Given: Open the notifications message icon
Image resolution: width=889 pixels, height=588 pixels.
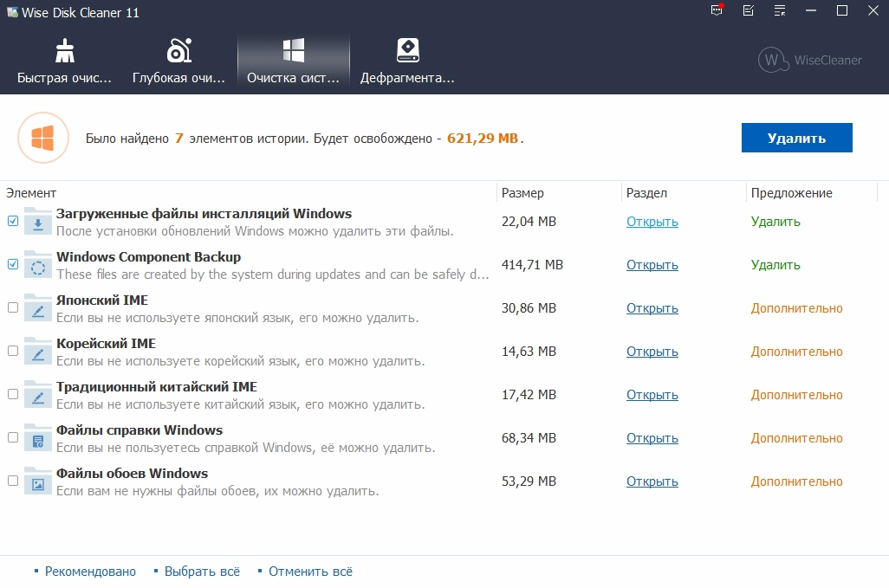Looking at the screenshot, I should click(x=717, y=11).
